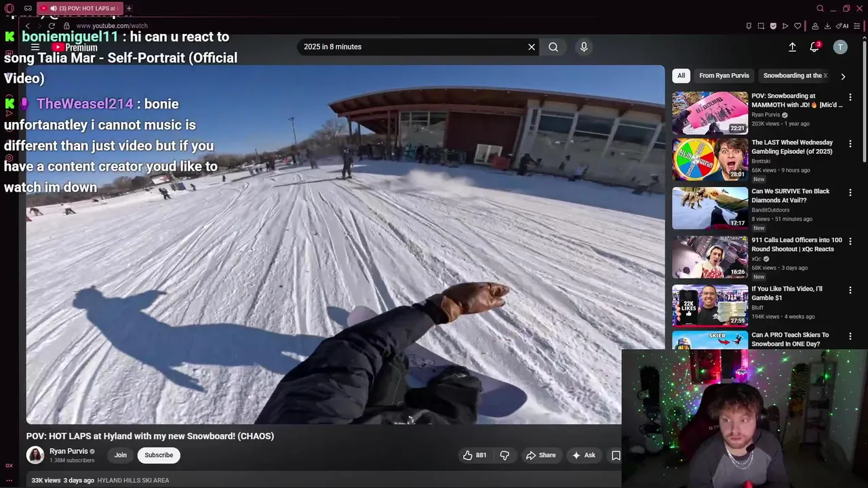Open options for PRO Teach Skiers video
Viewport: 868px width, 488px height.
pos(850,336)
